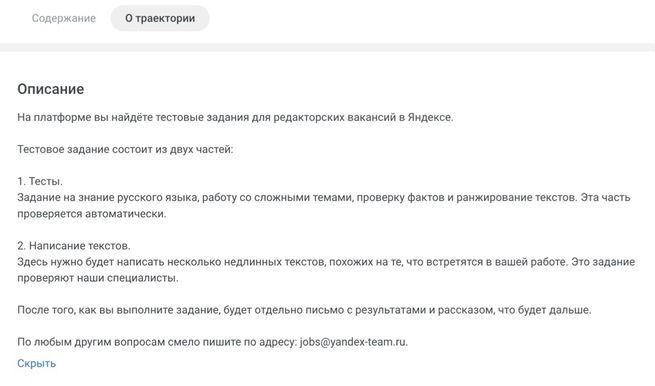Image resolution: width=655 pixels, height=386 pixels.
Task: Select the О траектории tab
Action: [x=160, y=18]
